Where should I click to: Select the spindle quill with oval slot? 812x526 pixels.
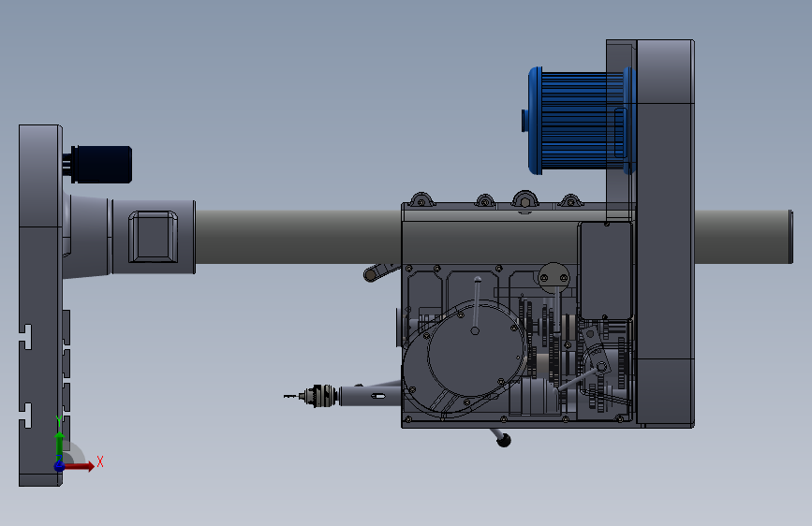point(370,396)
